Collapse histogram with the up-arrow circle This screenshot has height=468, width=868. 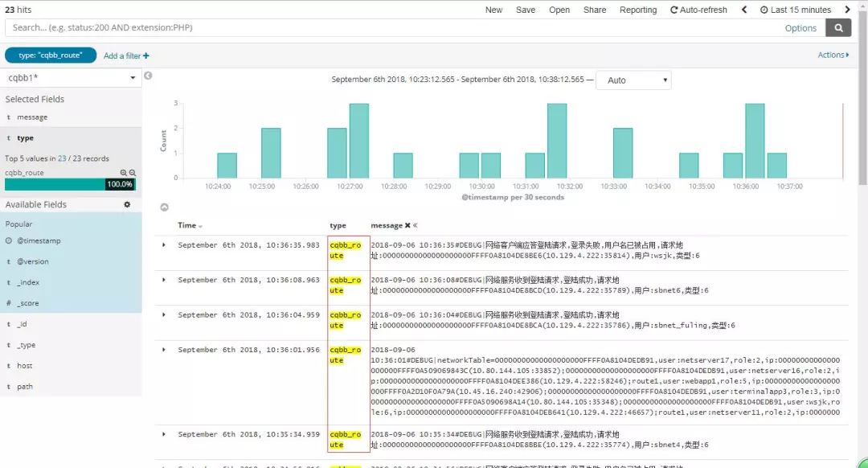pos(165,207)
